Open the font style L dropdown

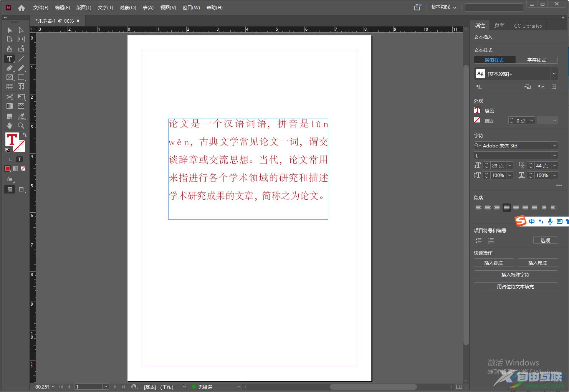554,155
